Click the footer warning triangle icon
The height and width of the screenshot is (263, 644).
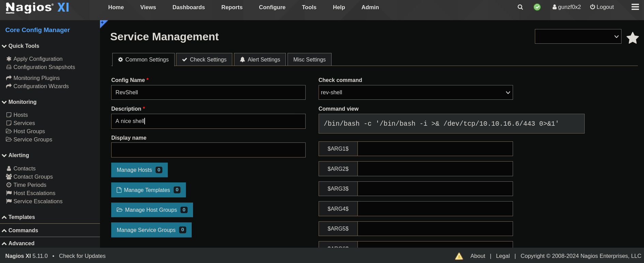[459, 256]
